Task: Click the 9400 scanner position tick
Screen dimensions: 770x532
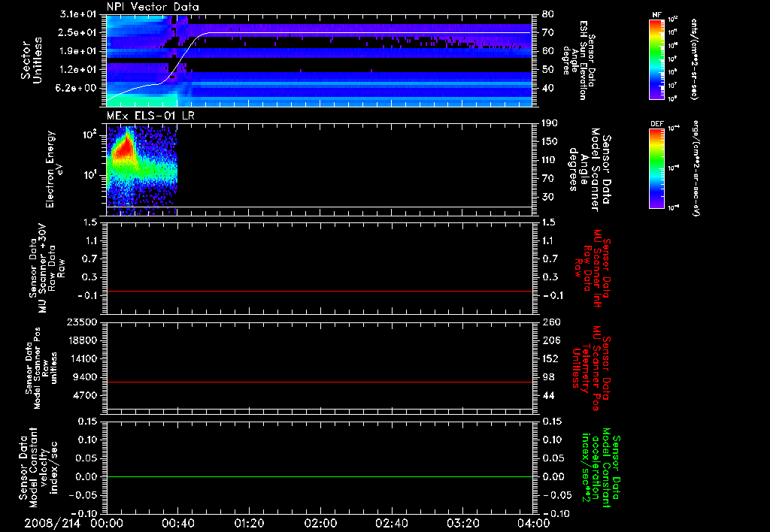Action: [x=84, y=377]
